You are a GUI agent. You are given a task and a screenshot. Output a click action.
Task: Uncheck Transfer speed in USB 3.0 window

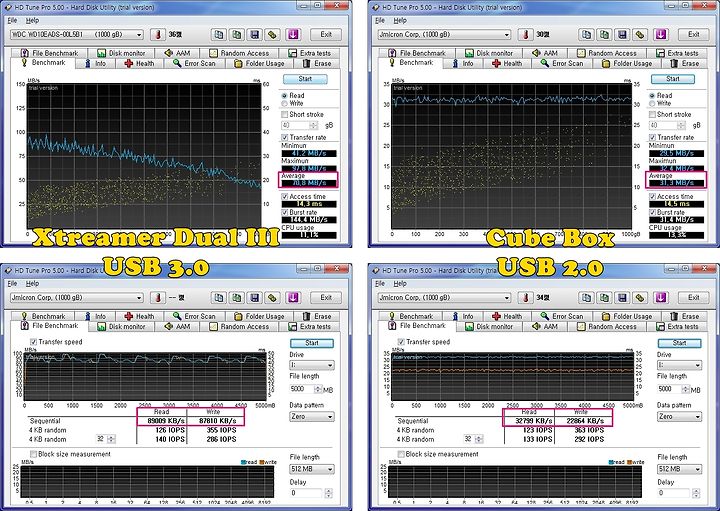coord(34,342)
